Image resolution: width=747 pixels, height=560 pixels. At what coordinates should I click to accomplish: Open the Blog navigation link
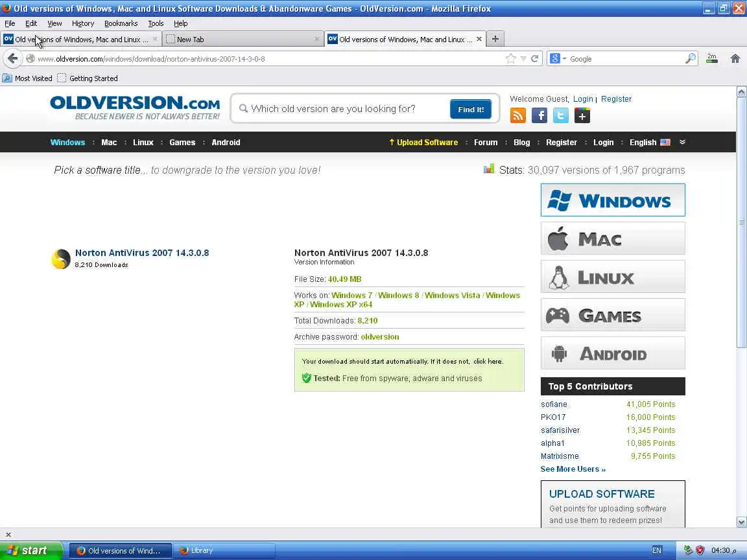[521, 143]
